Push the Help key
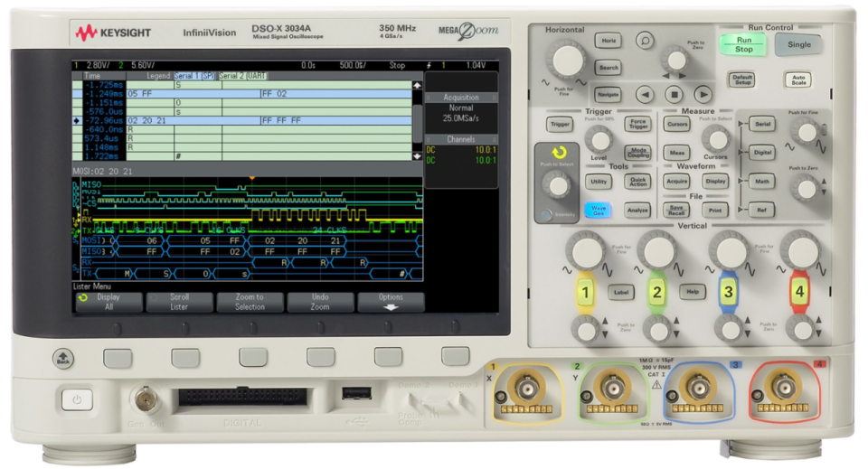The height and width of the screenshot is (469, 868). 693,292
